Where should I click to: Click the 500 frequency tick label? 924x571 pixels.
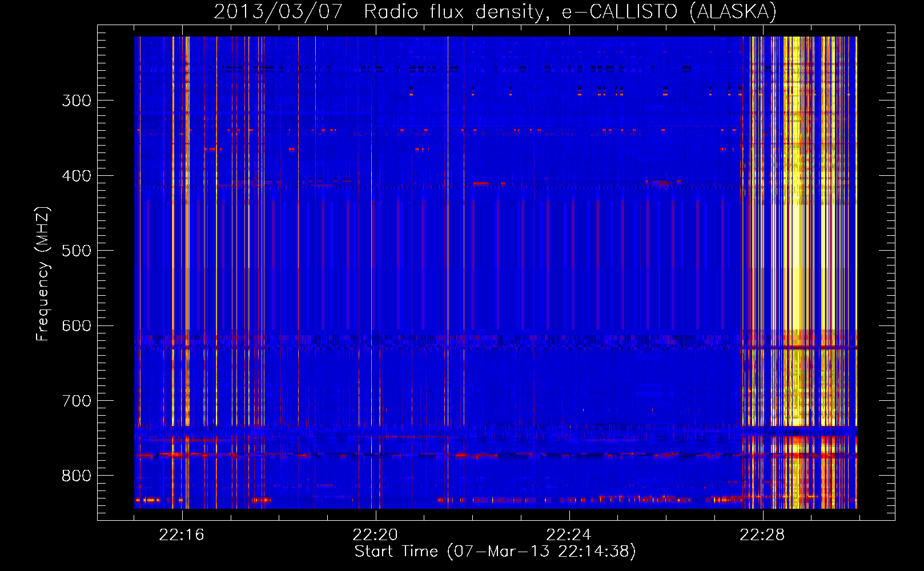(x=77, y=251)
